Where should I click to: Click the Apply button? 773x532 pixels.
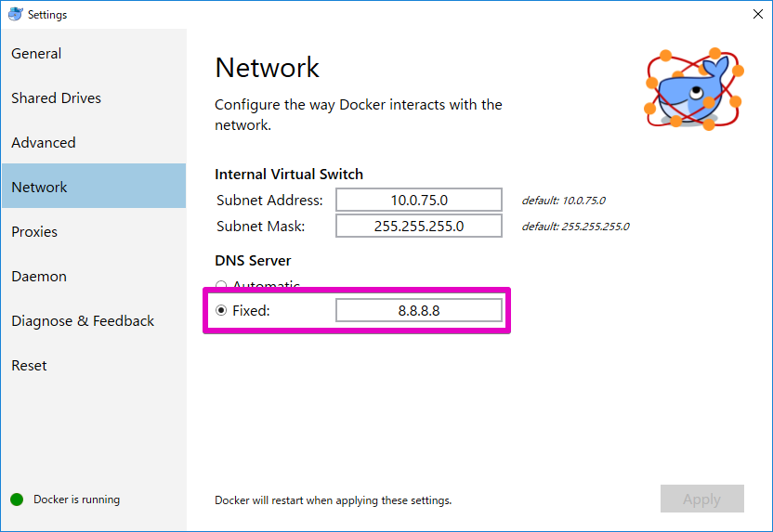coord(702,499)
